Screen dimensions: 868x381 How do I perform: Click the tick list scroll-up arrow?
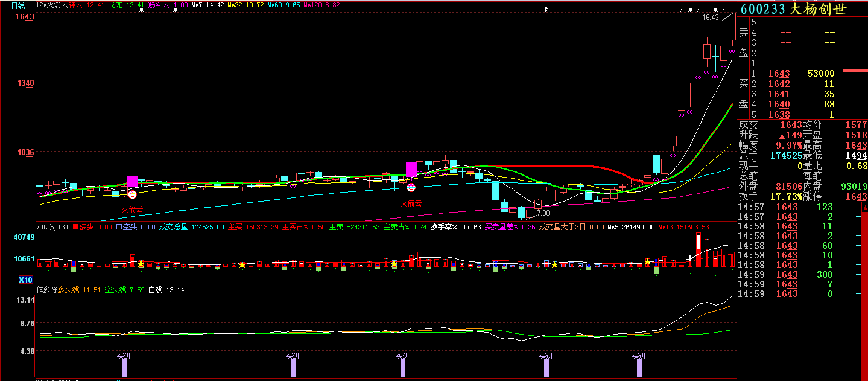(864, 207)
